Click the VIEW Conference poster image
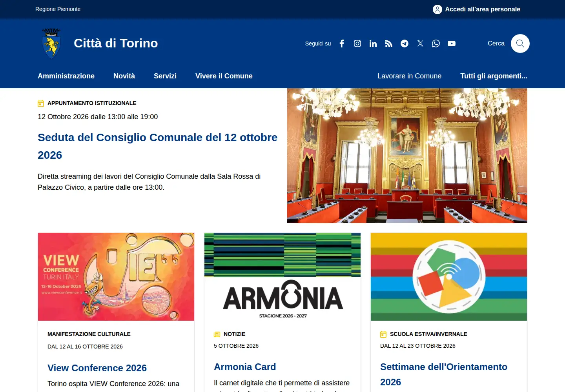 [x=116, y=277]
